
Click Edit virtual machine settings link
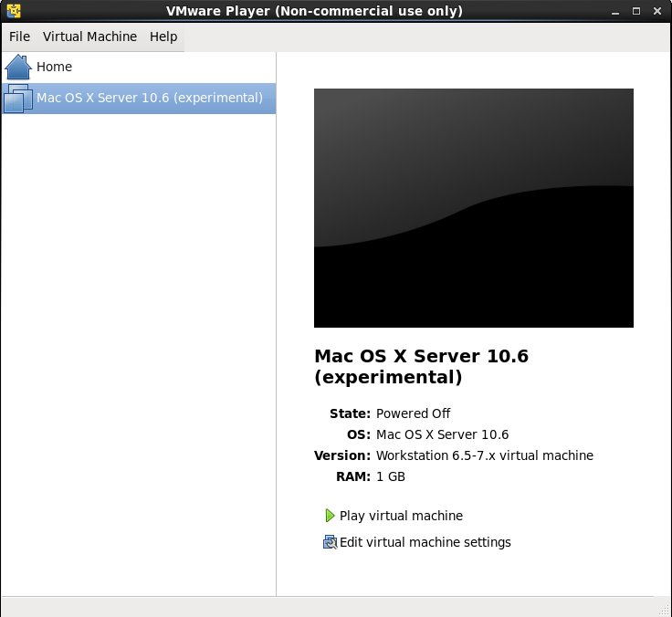pyautogui.click(x=425, y=542)
